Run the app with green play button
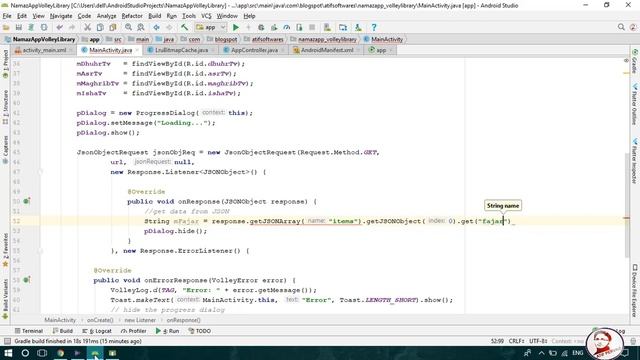The image size is (640, 360). 236,27
